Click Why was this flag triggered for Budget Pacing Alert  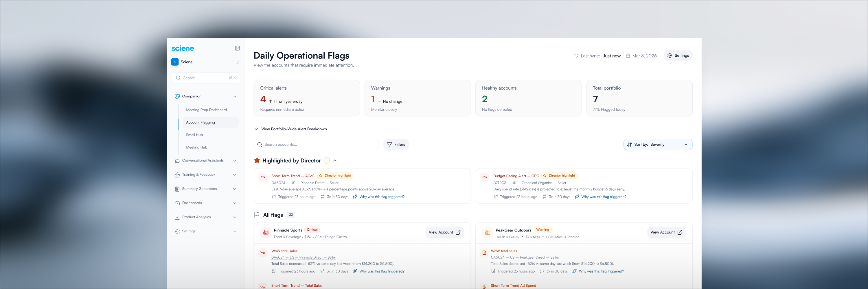604,197
